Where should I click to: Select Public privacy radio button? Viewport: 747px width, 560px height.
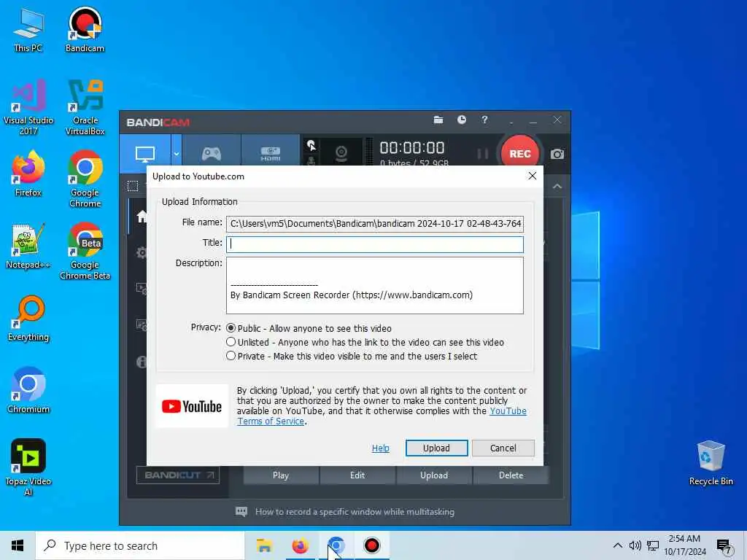coord(231,328)
